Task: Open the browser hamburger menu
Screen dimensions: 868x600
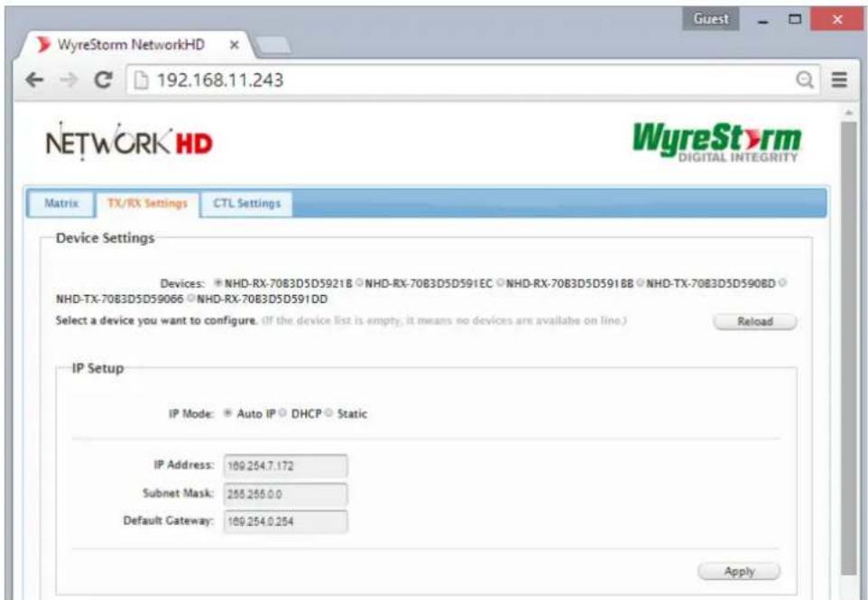Action: point(839,80)
